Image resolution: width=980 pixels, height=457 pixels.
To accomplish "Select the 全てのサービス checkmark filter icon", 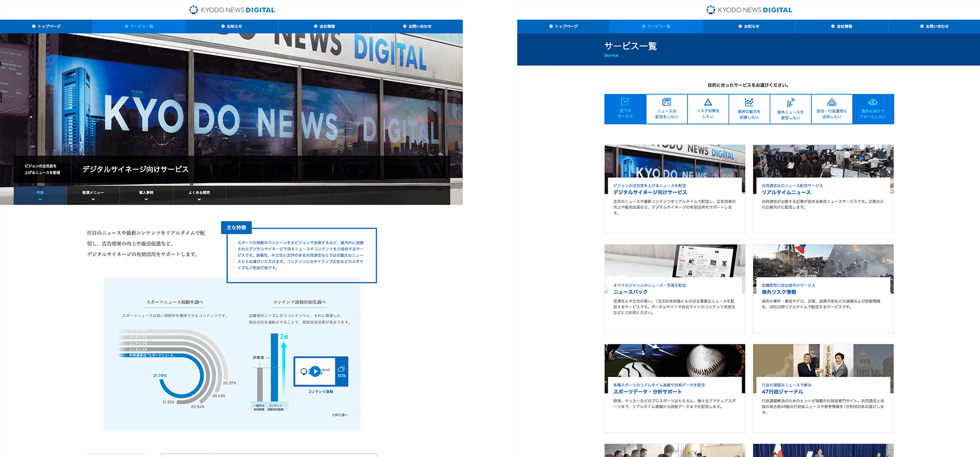I will click(x=625, y=102).
